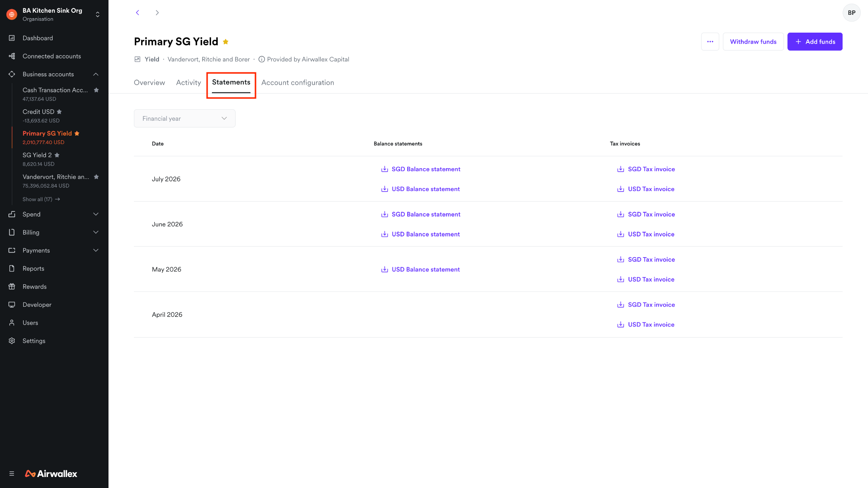868x488 pixels.
Task: Click the Dashboard chart icon
Action: [12, 38]
